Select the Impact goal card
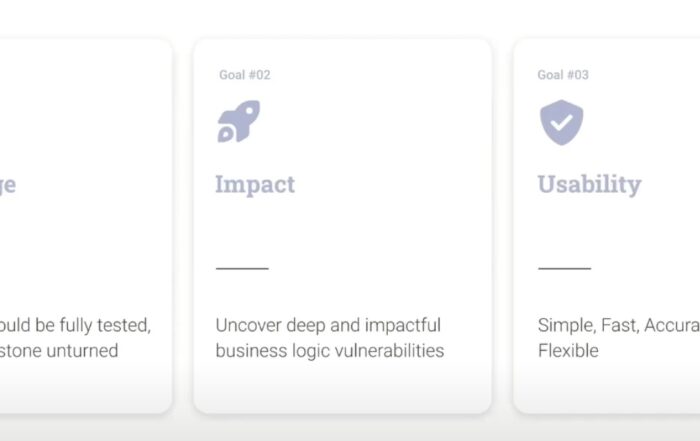 pos(342,226)
